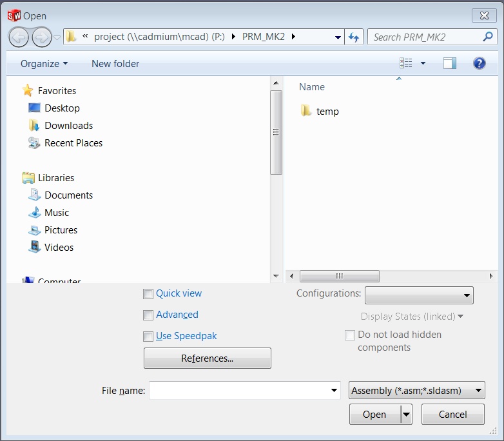This screenshot has width=504, height=441.
Task: Open Help with the question mark icon
Action: tap(480, 63)
